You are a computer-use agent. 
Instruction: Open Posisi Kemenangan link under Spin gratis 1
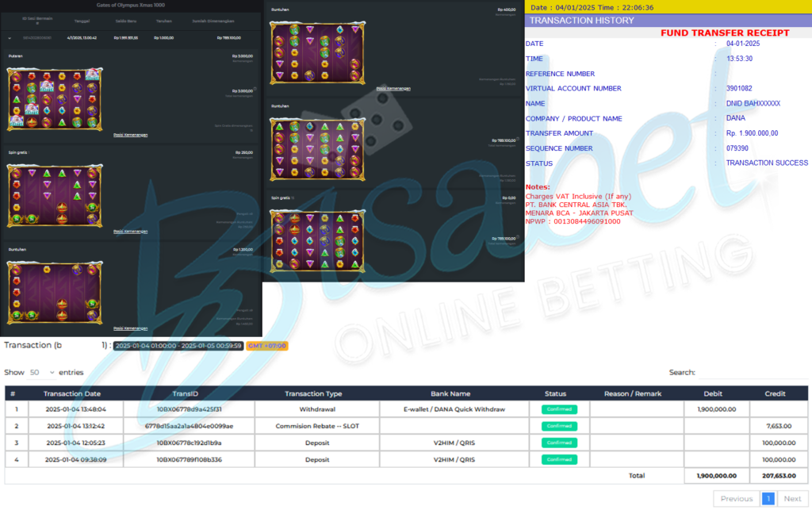coord(131,232)
